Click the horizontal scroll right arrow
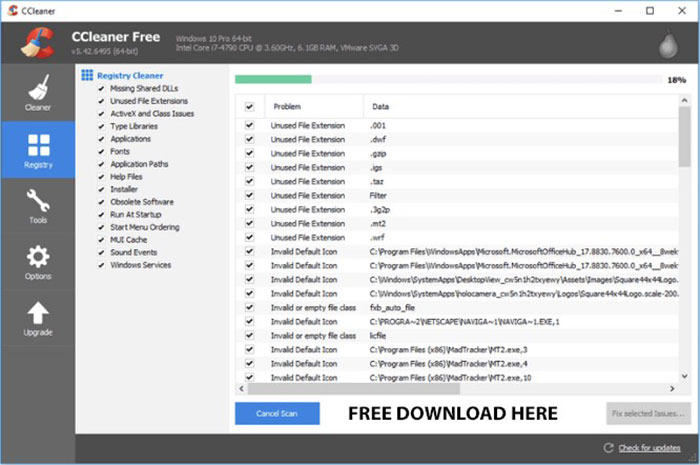700x465 pixels. point(672,389)
